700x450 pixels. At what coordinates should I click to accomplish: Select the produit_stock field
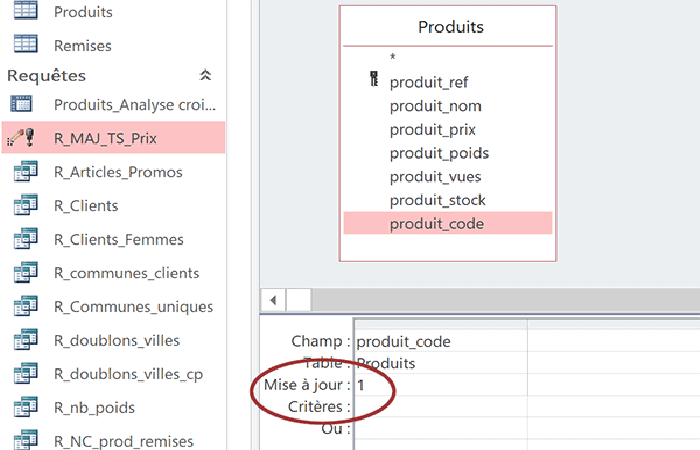coord(448,200)
